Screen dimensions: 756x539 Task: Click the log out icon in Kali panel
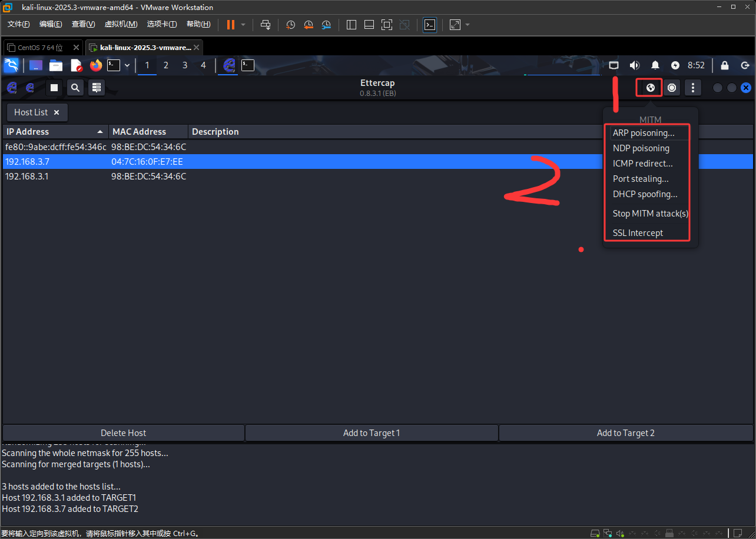point(745,65)
